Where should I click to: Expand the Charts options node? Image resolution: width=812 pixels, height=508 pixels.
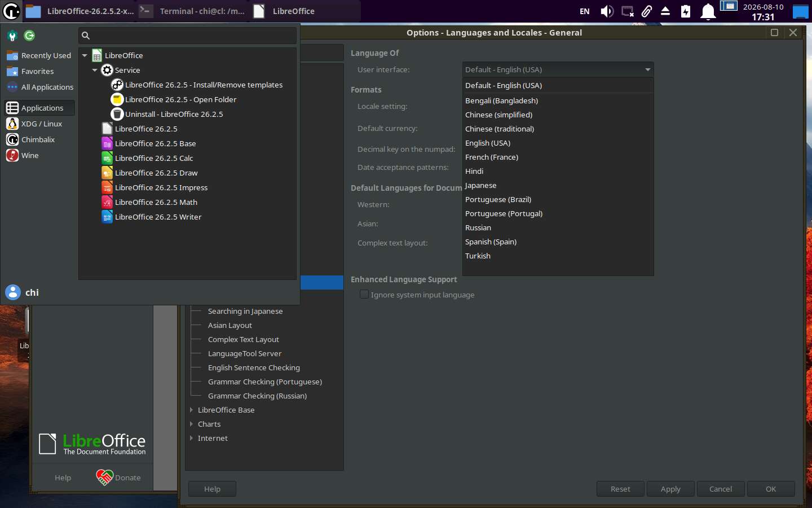(x=192, y=424)
